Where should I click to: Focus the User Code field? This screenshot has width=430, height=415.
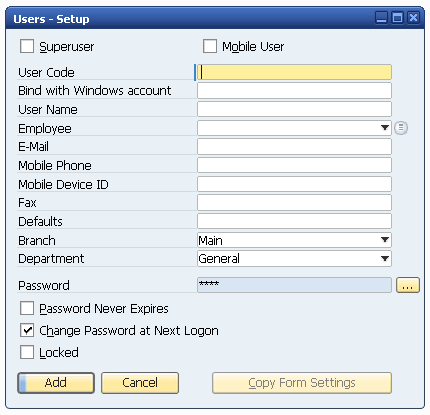pyautogui.click(x=294, y=72)
